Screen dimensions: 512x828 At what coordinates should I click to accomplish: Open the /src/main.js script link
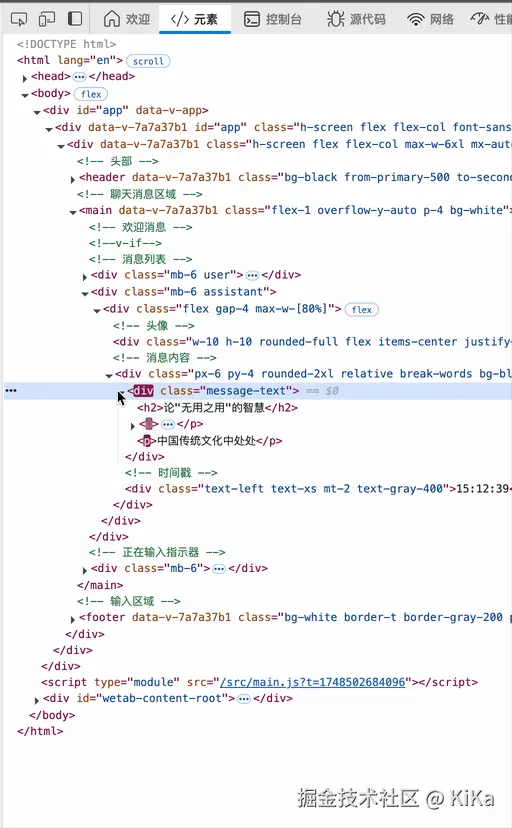click(312, 682)
